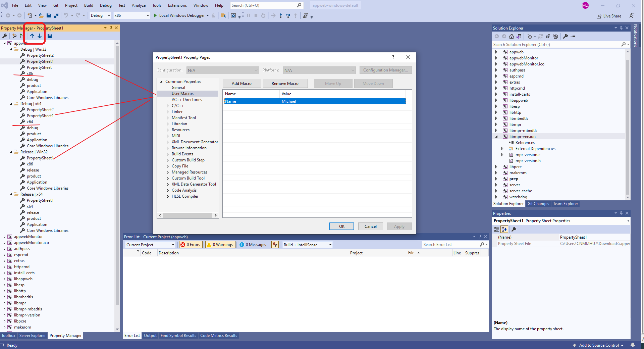Open notifications bell in status bar

click(633, 345)
